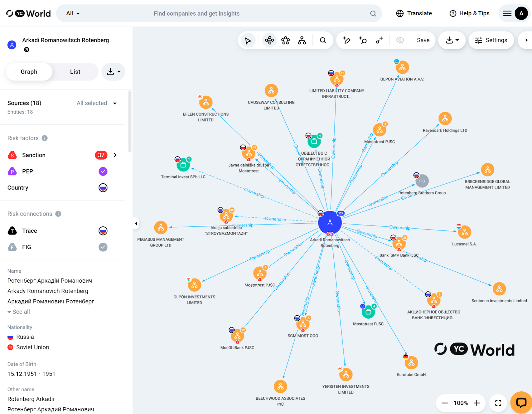Expand See all names

pos(19,312)
